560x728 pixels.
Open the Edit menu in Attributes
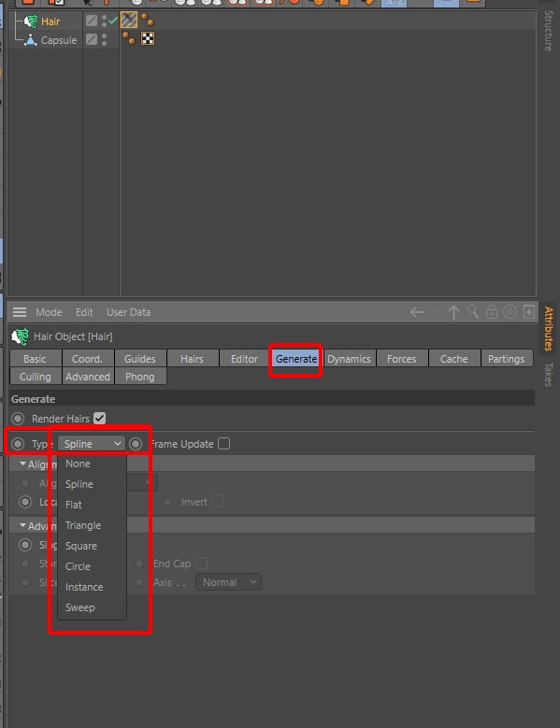pyautogui.click(x=84, y=312)
